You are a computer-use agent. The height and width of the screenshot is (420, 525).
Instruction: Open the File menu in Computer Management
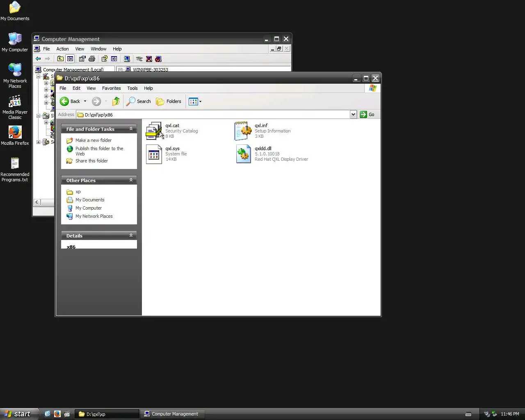[46, 49]
